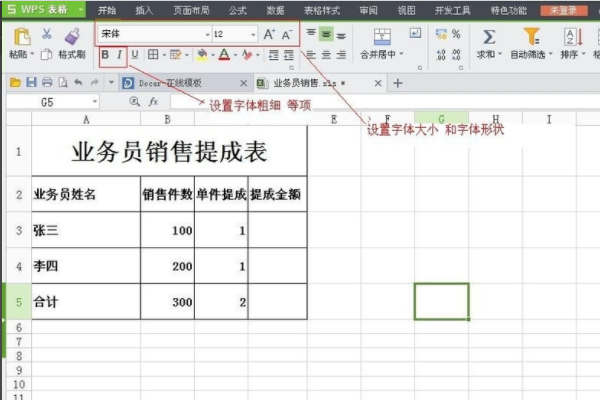Apply the fill color bucket
Image resolution: width=600 pixels, height=400 pixels.
(202, 55)
